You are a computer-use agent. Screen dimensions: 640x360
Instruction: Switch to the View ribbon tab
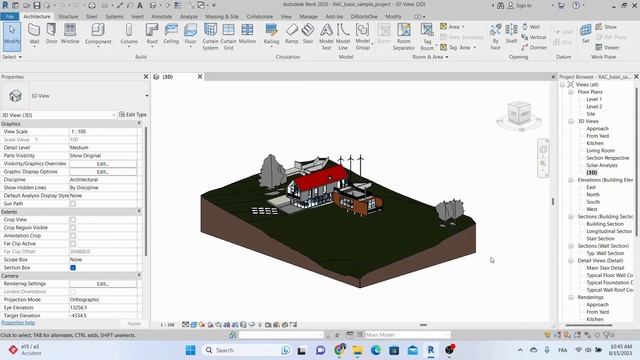pyautogui.click(x=286, y=16)
